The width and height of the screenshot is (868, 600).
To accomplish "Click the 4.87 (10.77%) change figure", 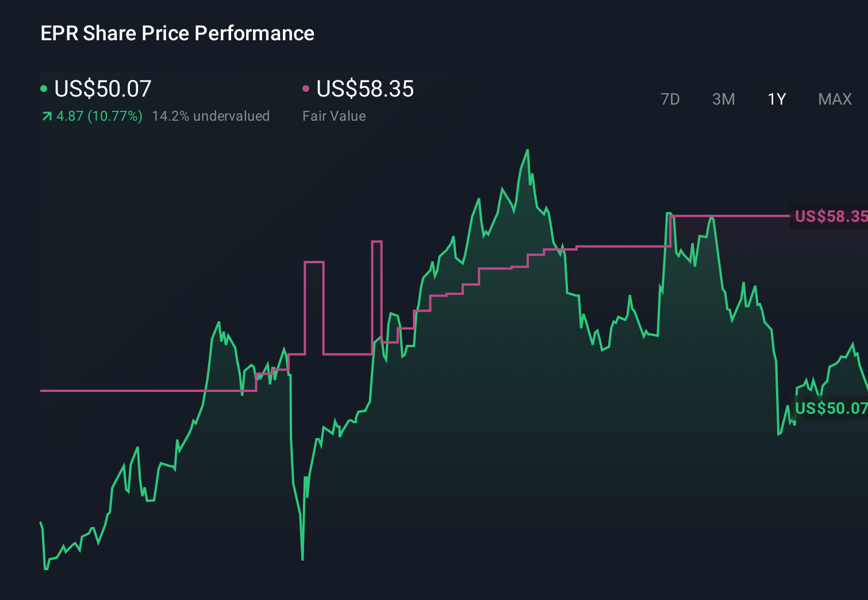I will coord(98,116).
